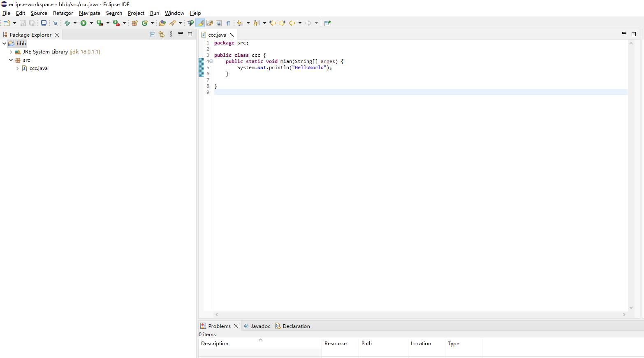Expand ccc.java in the tree

[17, 68]
